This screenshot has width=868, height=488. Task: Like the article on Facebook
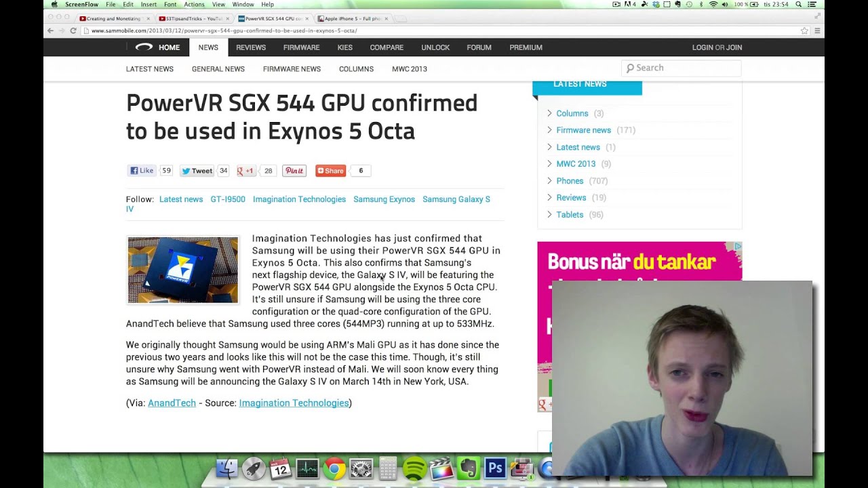(142, 171)
